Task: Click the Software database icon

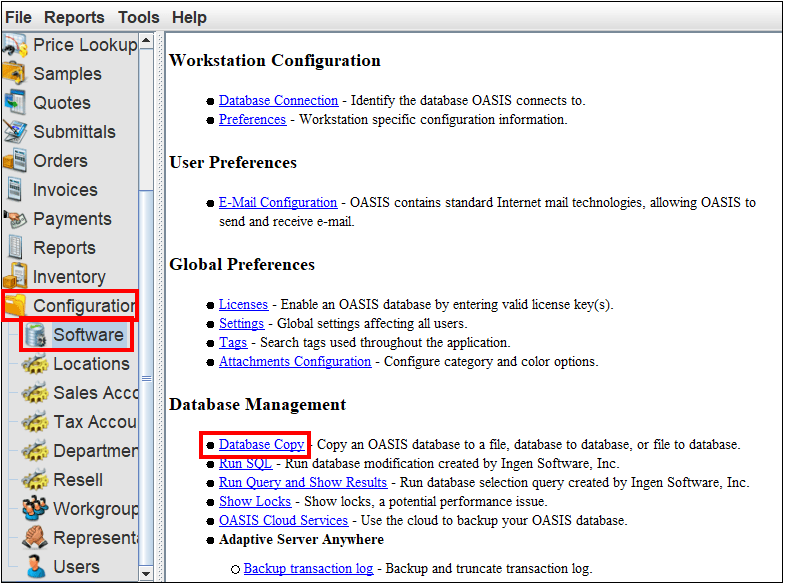Action: click(x=36, y=335)
